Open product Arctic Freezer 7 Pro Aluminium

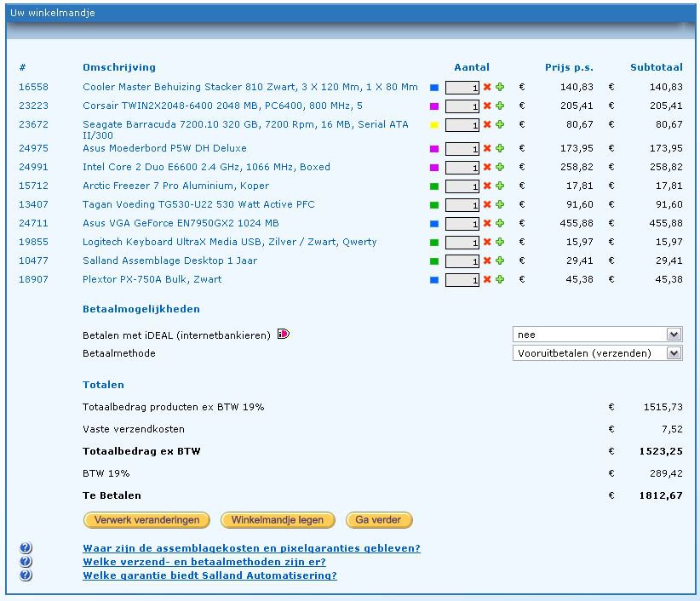pos(176,186)
